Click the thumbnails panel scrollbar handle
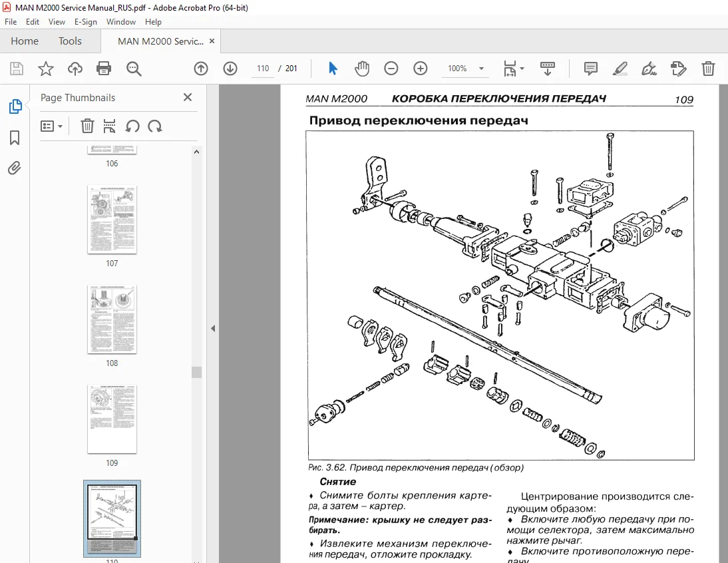 pos(197,372)
